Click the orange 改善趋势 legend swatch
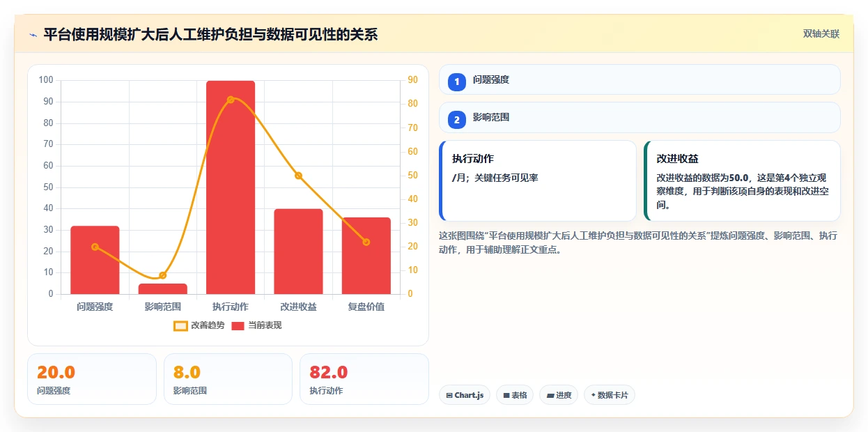 click(x=180, y=325)
